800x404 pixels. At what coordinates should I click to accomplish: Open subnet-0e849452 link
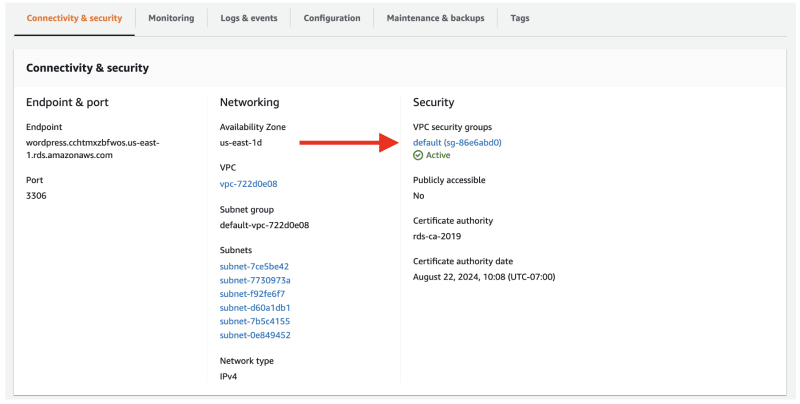point(255,335)
